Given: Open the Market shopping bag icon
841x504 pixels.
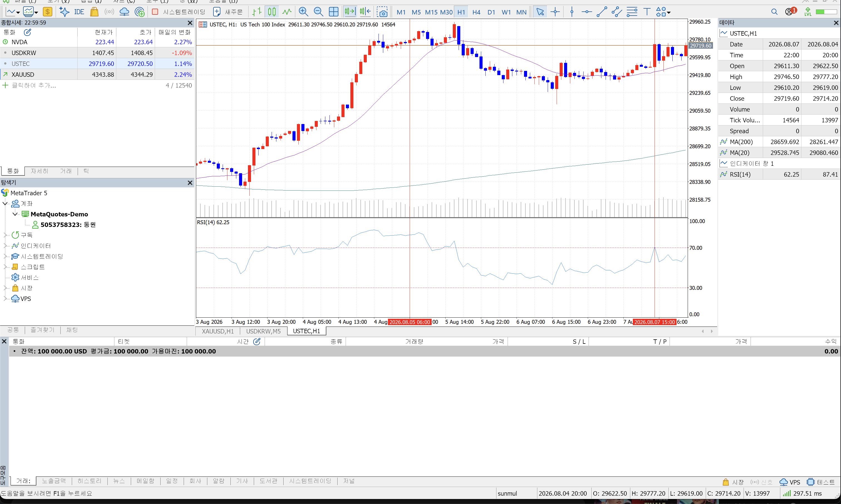Looking at the screenshot, I should (94, 12).
